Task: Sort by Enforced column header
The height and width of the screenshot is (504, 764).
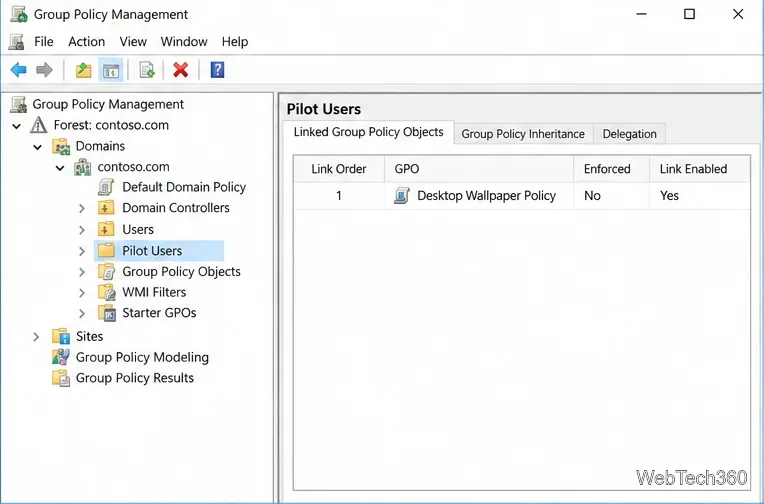Action: pos(611,169)
